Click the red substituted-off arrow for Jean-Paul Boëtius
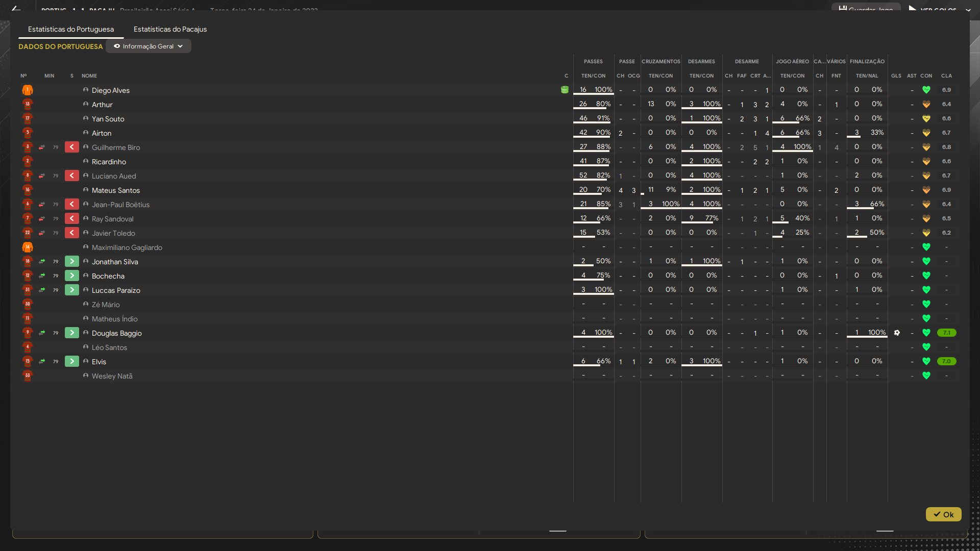This screenshot has height=551, width=980. 72,205
